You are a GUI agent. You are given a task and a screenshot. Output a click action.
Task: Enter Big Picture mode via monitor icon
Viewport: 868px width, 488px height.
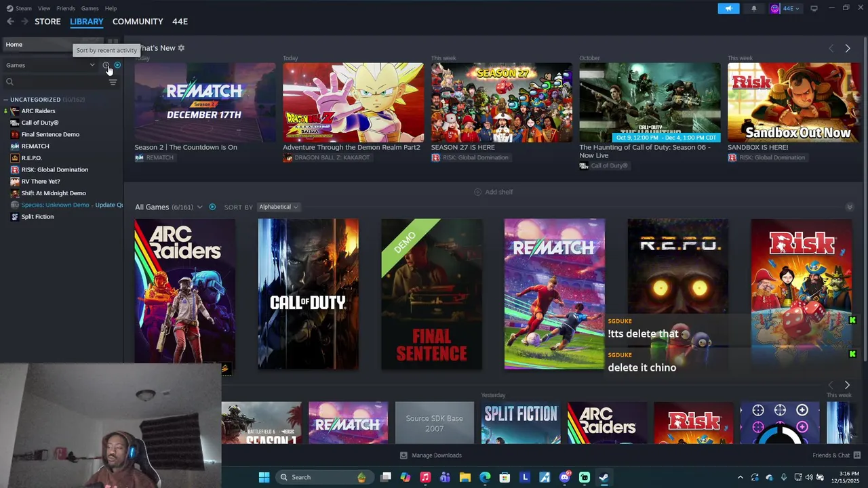click(814, 8)
